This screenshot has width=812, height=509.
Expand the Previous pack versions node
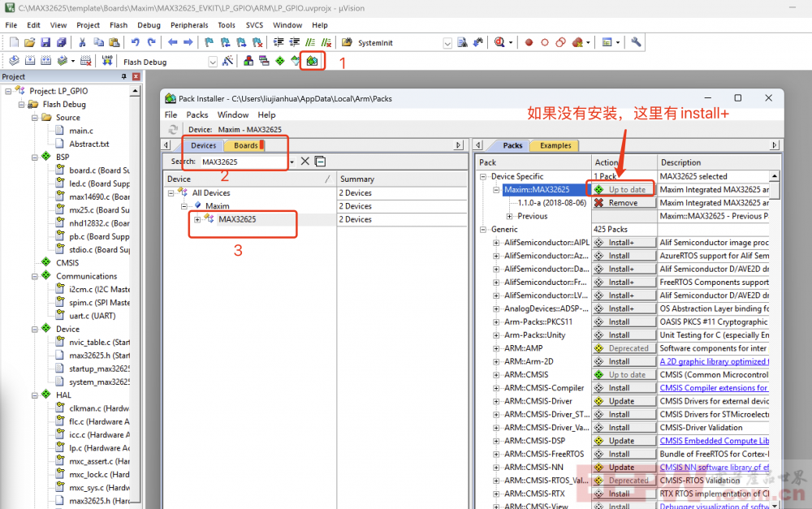tap(510, 217)
